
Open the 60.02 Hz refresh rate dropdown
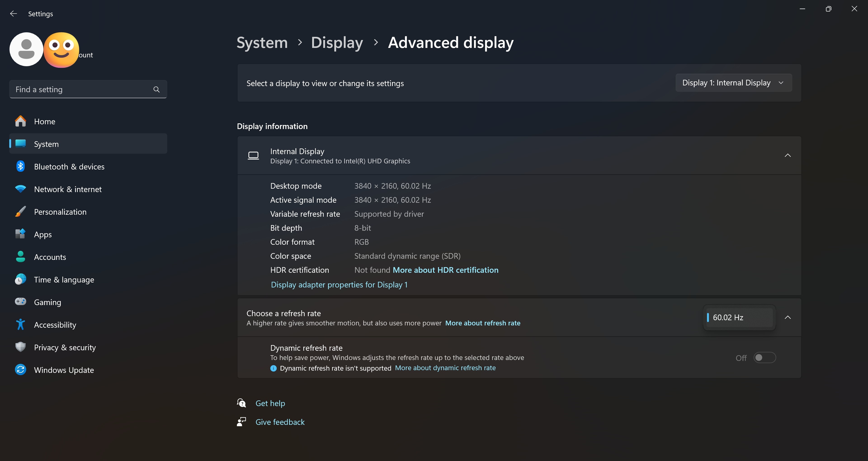[739, 318]
